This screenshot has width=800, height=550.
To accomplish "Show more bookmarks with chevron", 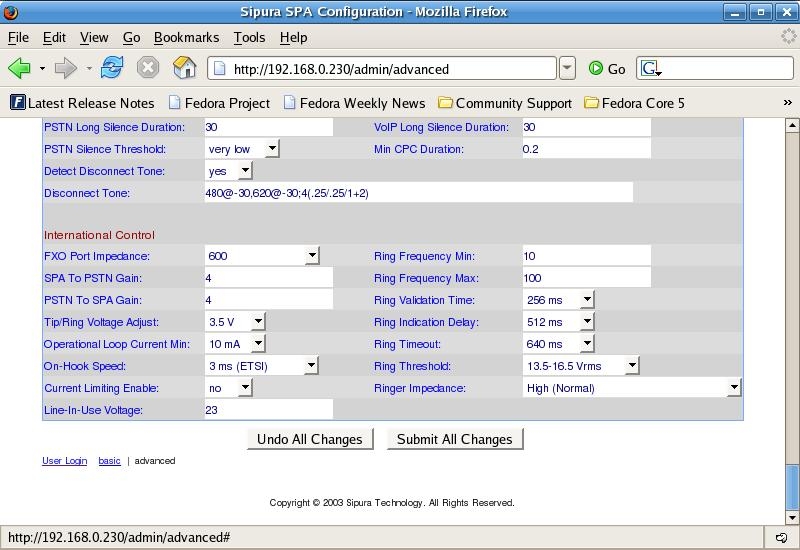I will click(x=787, y=103).
